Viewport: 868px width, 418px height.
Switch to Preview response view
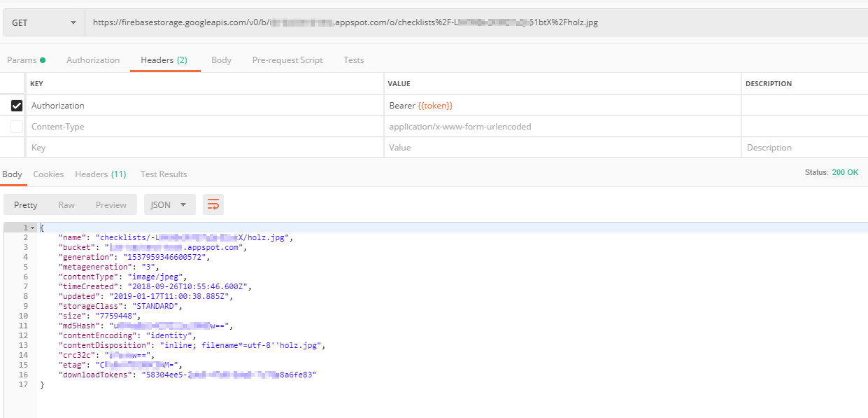point(111,205)
